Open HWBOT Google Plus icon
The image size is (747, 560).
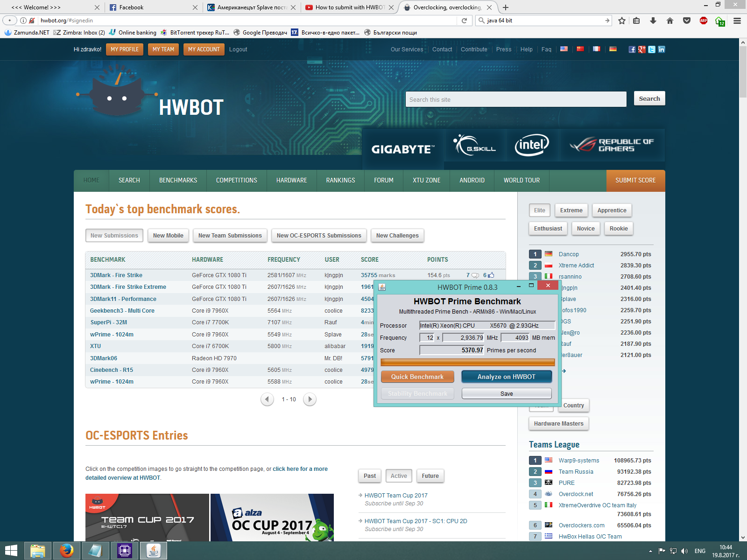click(x=642, y=49)
